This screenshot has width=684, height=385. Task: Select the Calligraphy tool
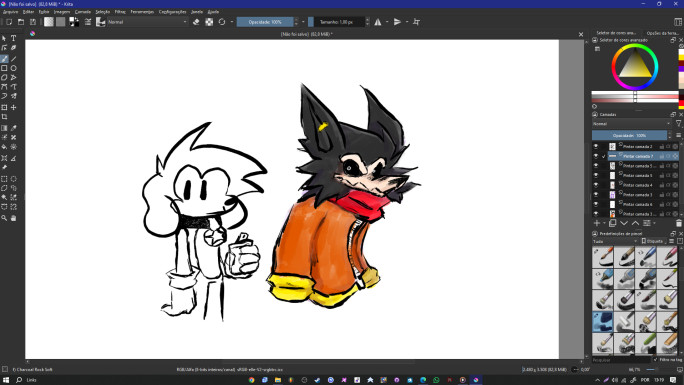pos(14,48)
